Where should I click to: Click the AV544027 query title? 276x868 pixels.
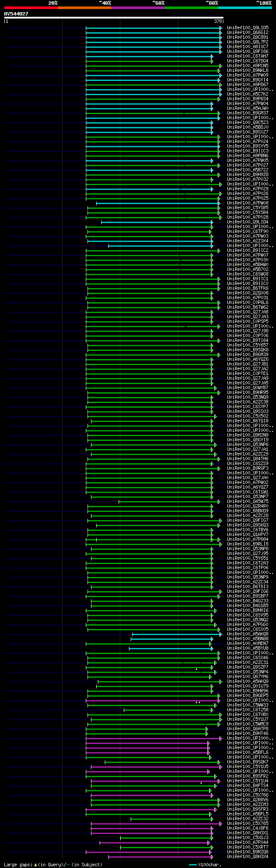tap(16, 14)
